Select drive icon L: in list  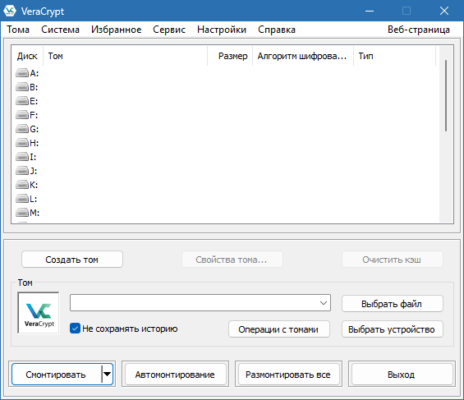pos(22,199)
